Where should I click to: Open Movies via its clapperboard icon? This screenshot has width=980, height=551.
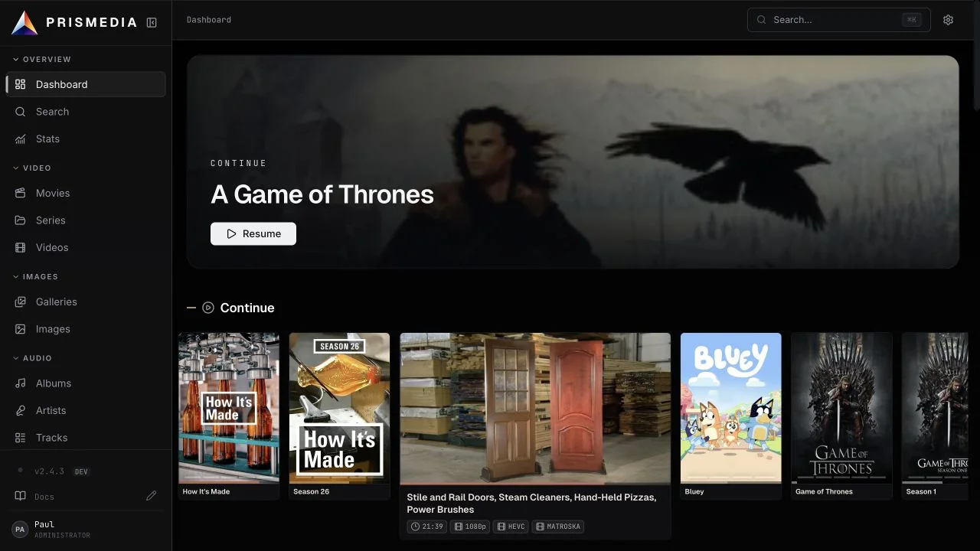click(21, 194)
